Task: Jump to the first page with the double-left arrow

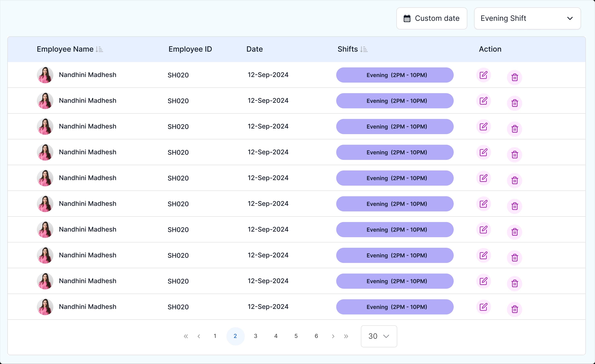Action: coord(186,336)
